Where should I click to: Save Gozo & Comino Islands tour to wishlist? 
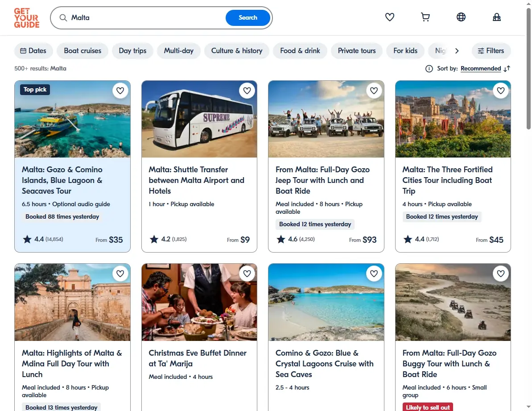point(120,91)
